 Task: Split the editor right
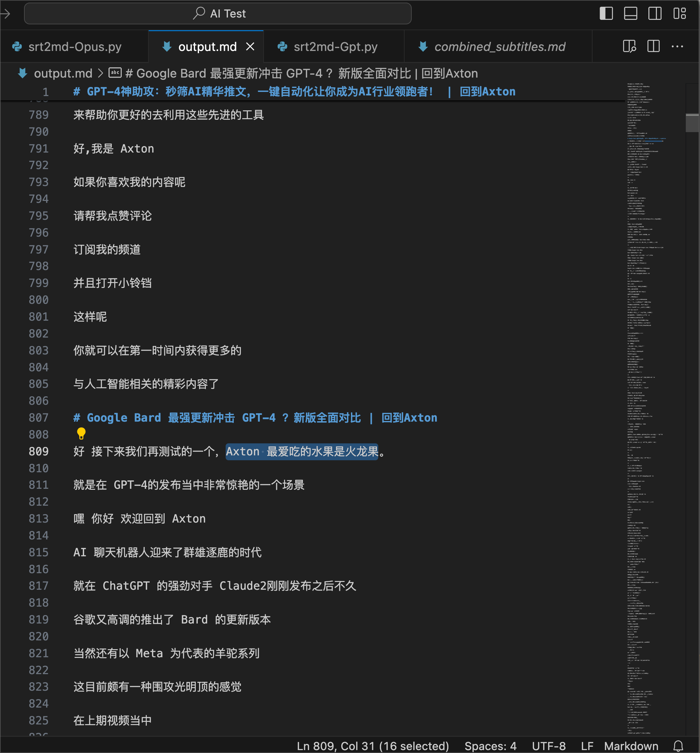point(653,46)
